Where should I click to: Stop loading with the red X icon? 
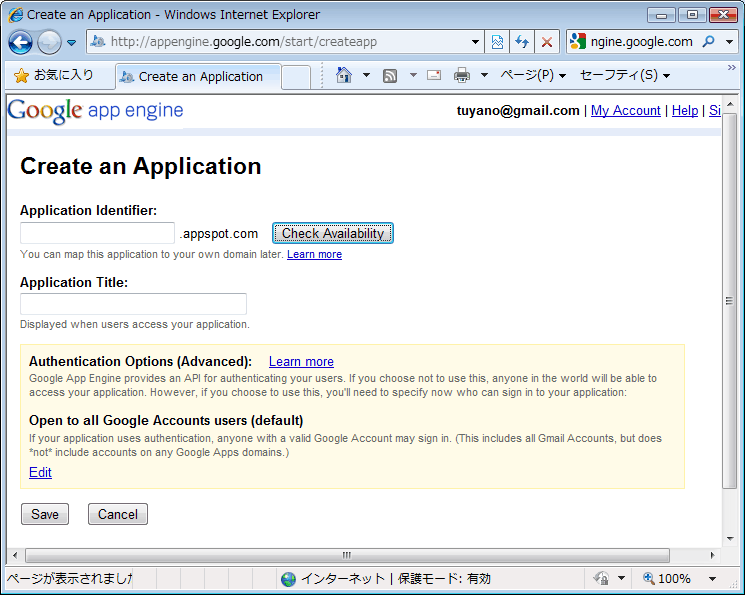[547, 42]
